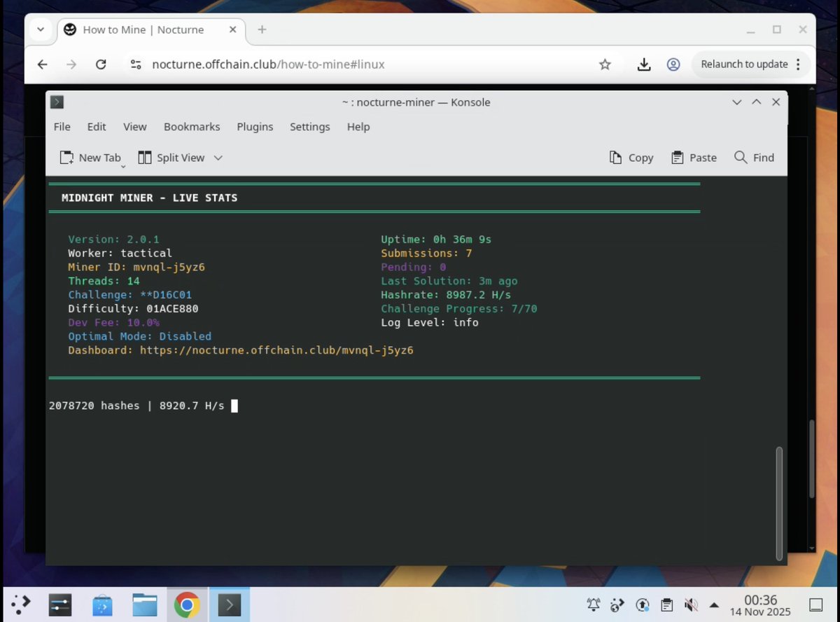Click the system tray icon next to the bell

[617, 604]
